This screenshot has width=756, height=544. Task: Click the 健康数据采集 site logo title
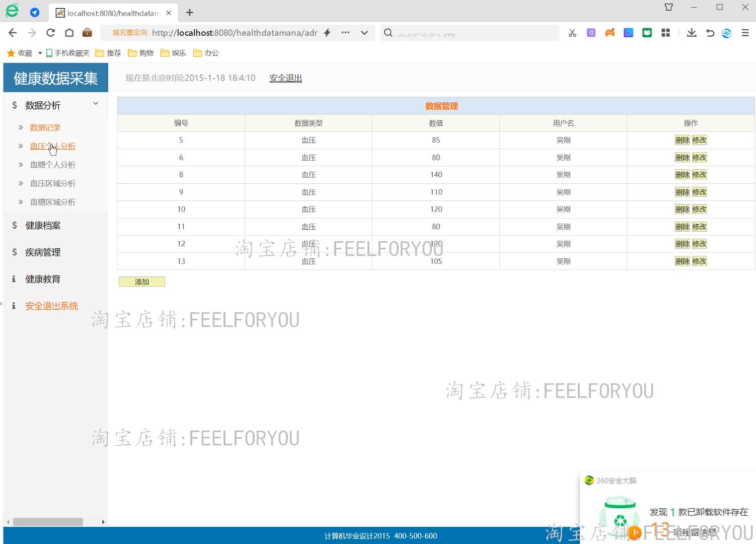click(56, 78)
